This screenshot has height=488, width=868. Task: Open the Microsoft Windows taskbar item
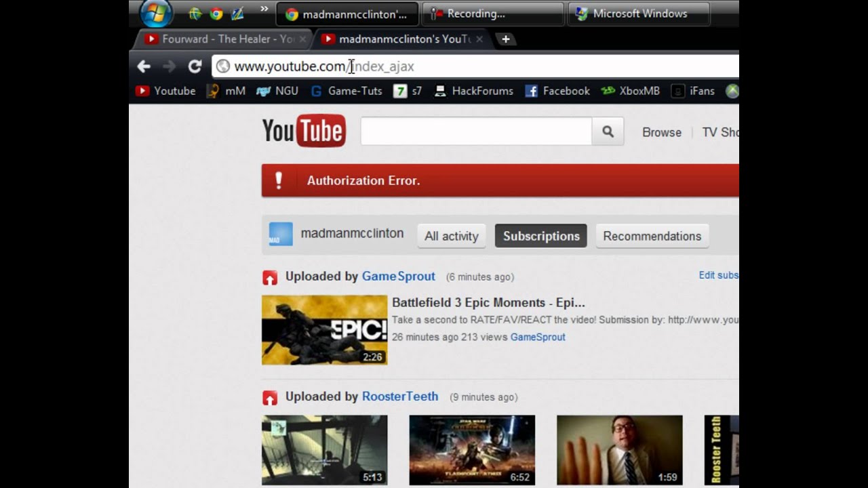[x=639, y=14]
